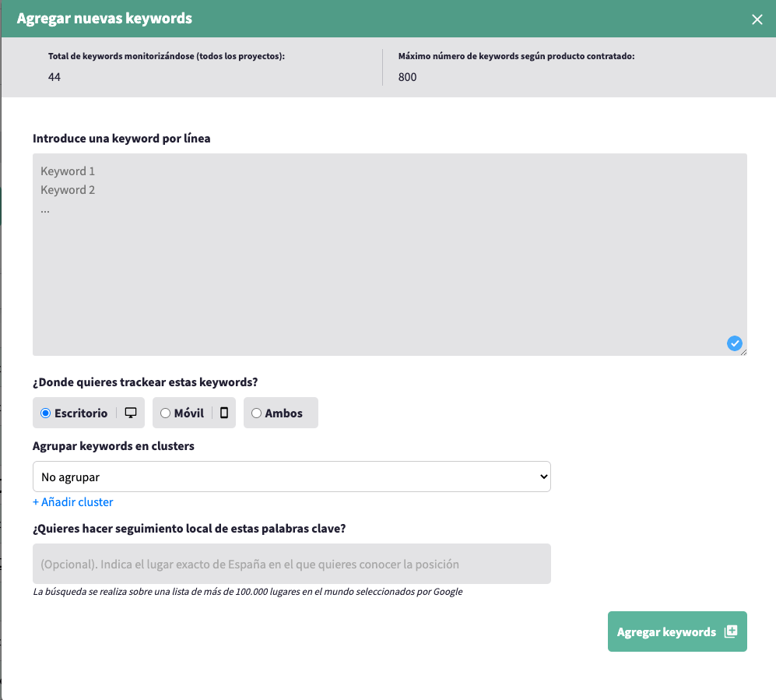776x700 pixels.
Task: Choose the Móvil tracking radio option
Action: click(165, 413)
